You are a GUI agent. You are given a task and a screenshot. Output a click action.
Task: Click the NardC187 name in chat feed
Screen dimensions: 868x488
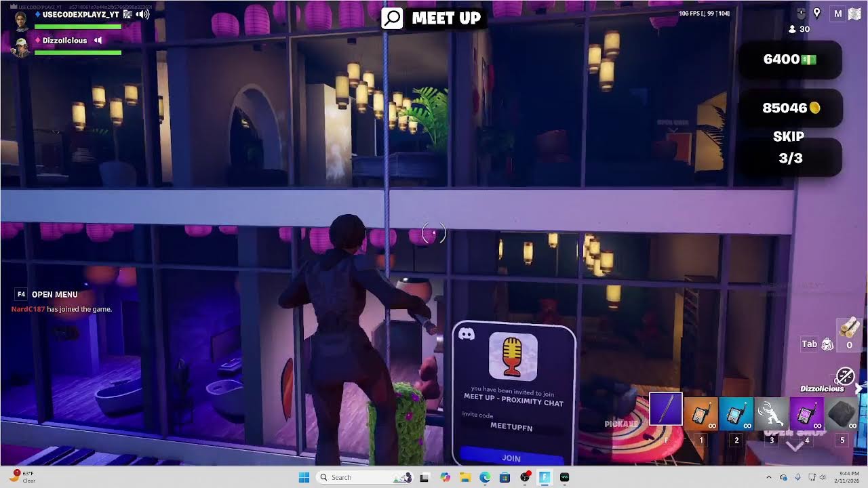(x=28, y=309)
